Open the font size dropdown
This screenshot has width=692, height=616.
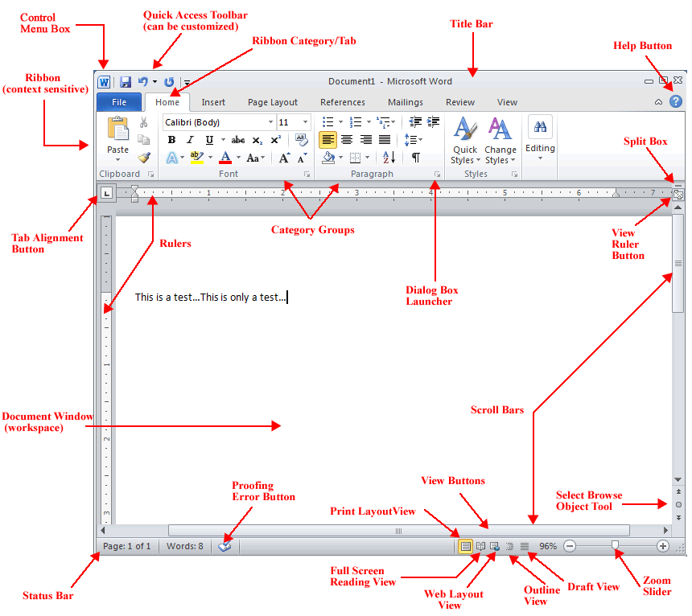(x=305, y=121)
